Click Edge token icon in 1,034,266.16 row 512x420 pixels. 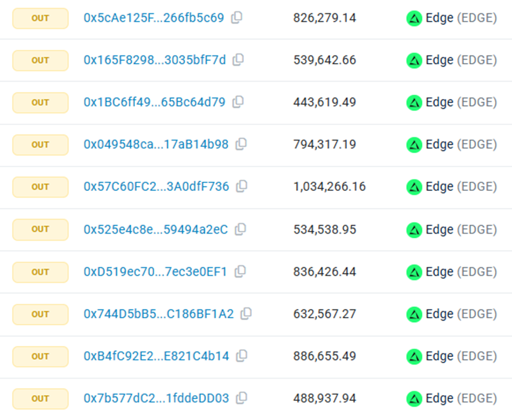[x=414, y=187]
